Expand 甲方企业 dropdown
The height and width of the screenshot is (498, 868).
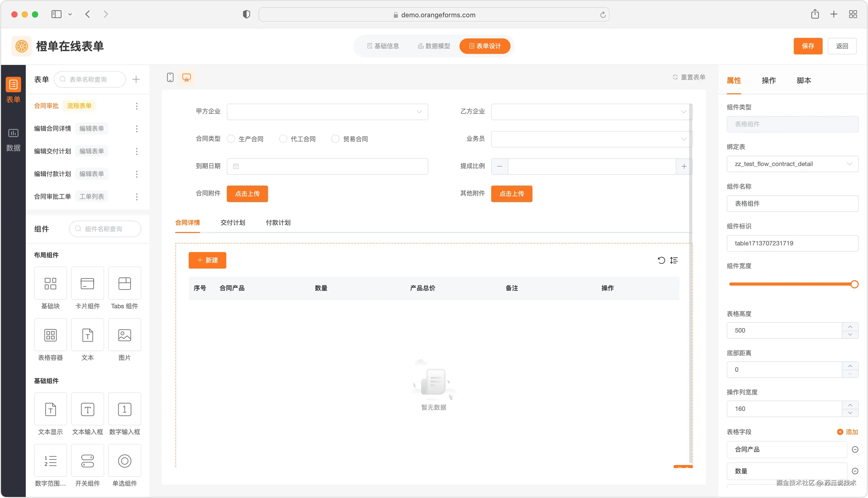point(327,112)
